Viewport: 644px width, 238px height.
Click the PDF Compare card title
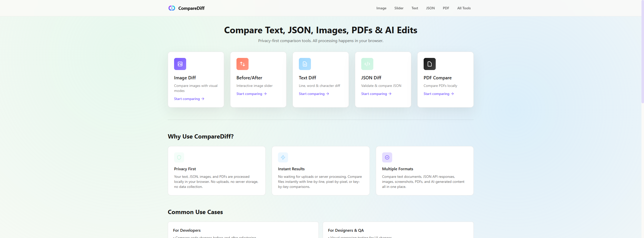coord(437,78)
